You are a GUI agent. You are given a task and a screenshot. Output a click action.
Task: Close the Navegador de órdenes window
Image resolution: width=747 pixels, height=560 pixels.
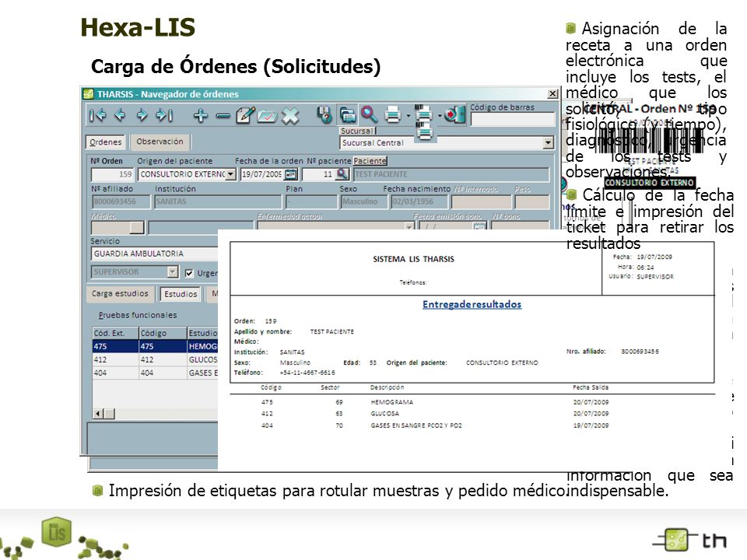552,94
